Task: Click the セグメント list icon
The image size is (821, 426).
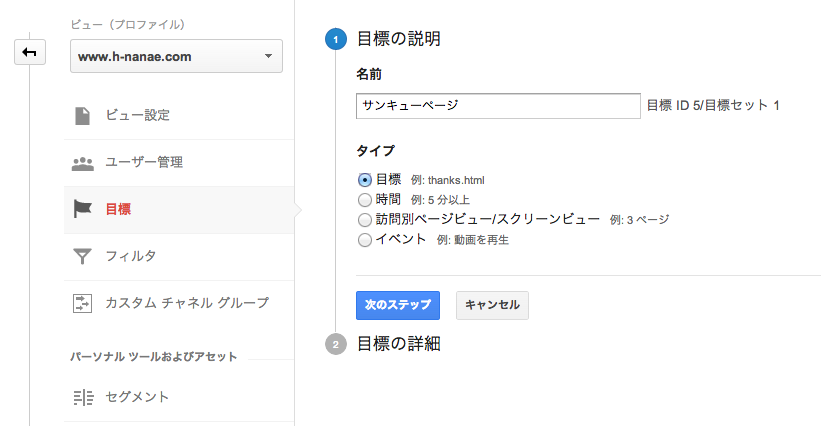Action: [83, 397]
